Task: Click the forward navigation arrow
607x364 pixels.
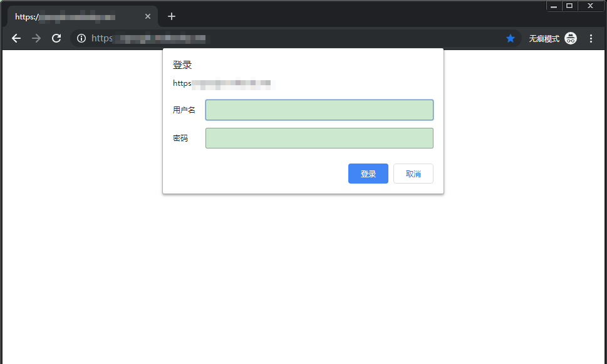Action: tap(36, 39)
